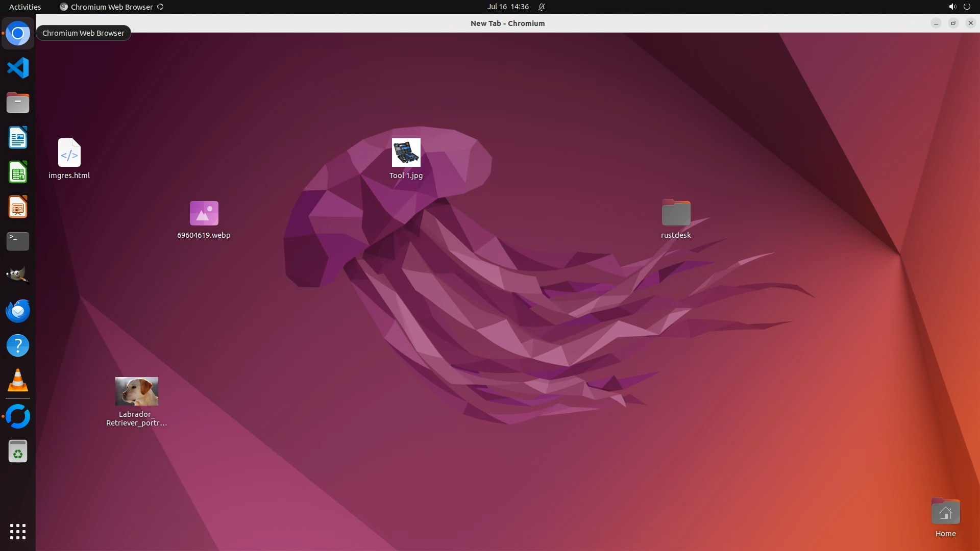Open the Trash dock icon

[18, 452]
